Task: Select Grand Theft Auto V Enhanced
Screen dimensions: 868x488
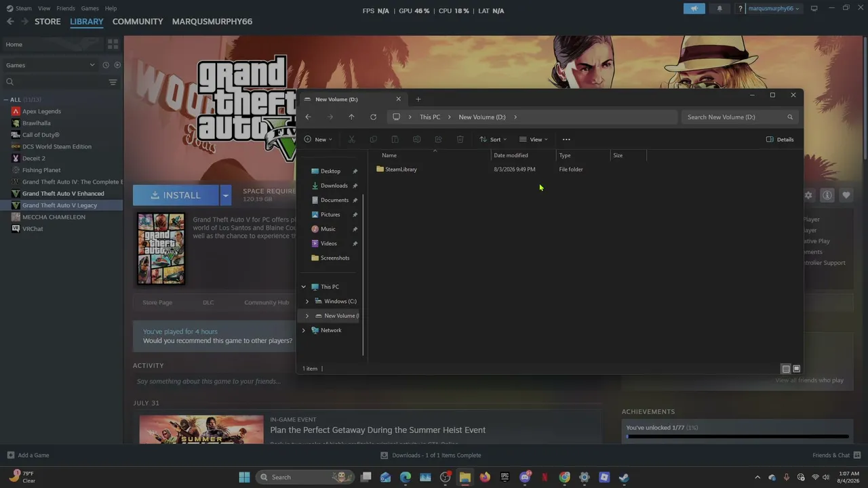Action: pyautogui.click(x=63, y=193)
